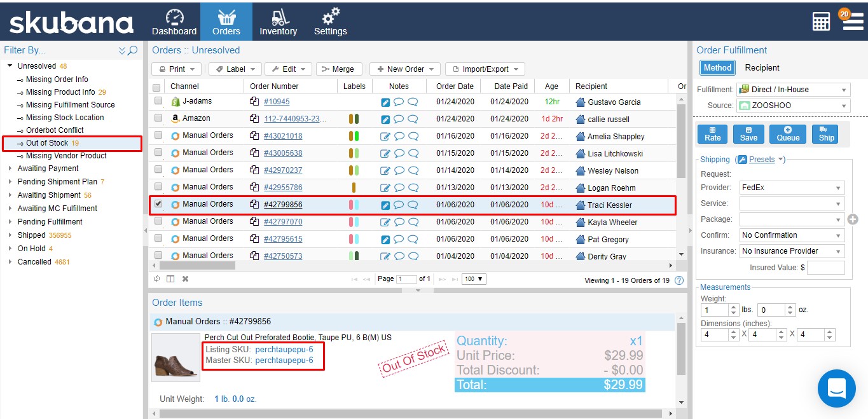Click the Merge button
Viewport: 868px width, 419px height.
click(339, 69)
